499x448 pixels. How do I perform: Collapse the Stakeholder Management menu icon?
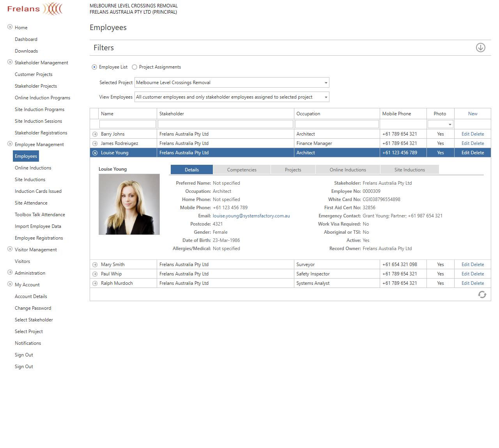10,62
